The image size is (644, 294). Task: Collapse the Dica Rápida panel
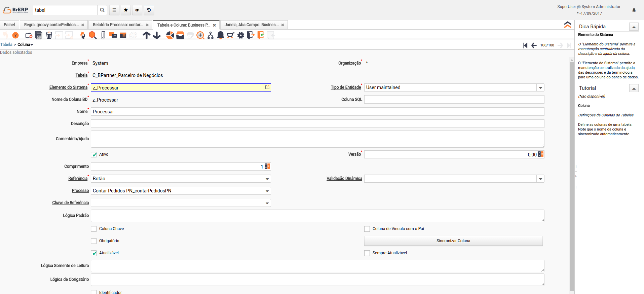[x=634, y=27]
